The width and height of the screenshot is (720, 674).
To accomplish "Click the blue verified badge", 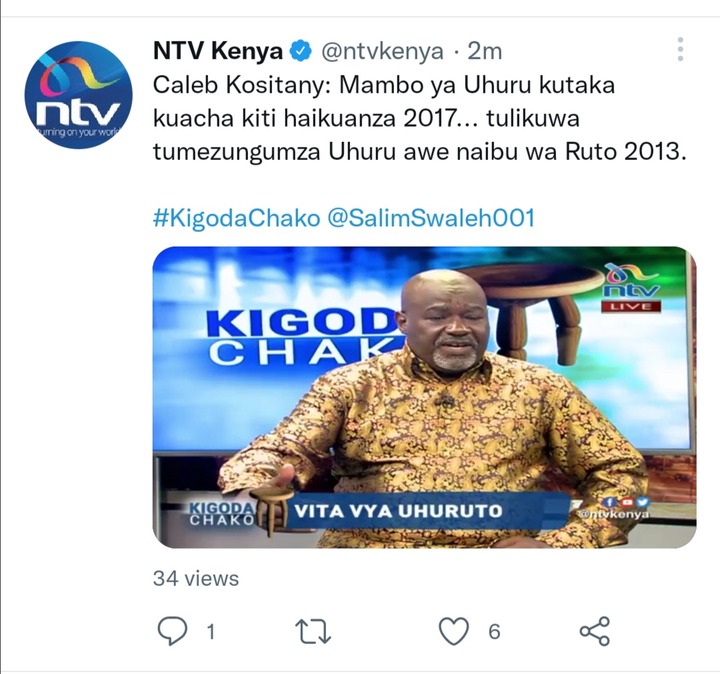I will pos(300,51).
